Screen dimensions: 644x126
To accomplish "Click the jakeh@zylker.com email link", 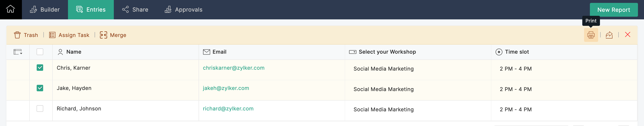I will point(226,88).
